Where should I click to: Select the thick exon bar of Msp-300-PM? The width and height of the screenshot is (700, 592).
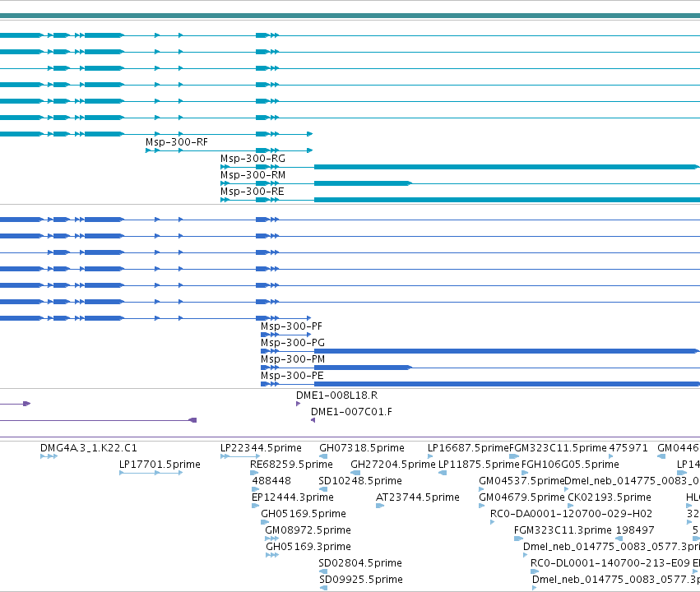pyautogui.click(x=363, y=368)
